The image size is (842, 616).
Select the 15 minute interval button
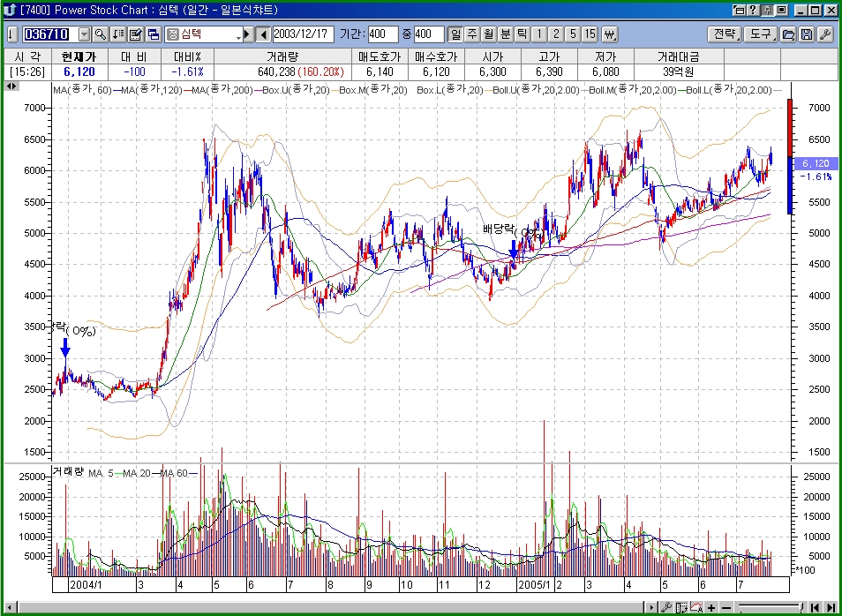click(590, 34)
